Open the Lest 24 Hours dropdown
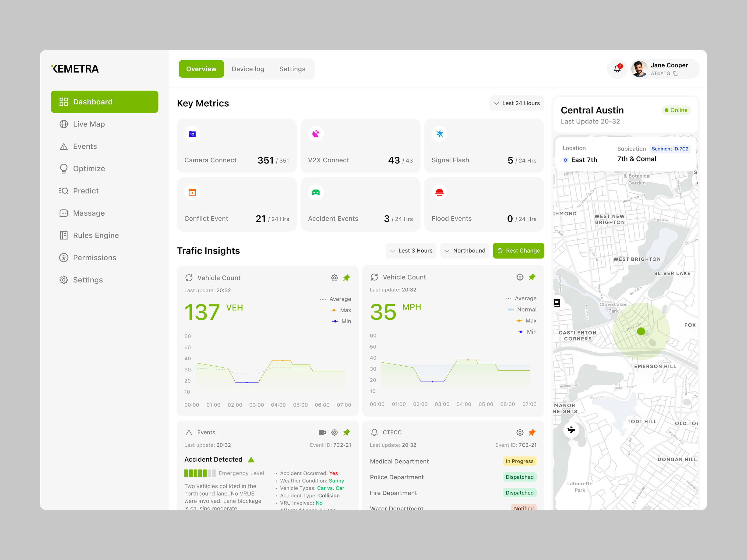 click(516, 103)
